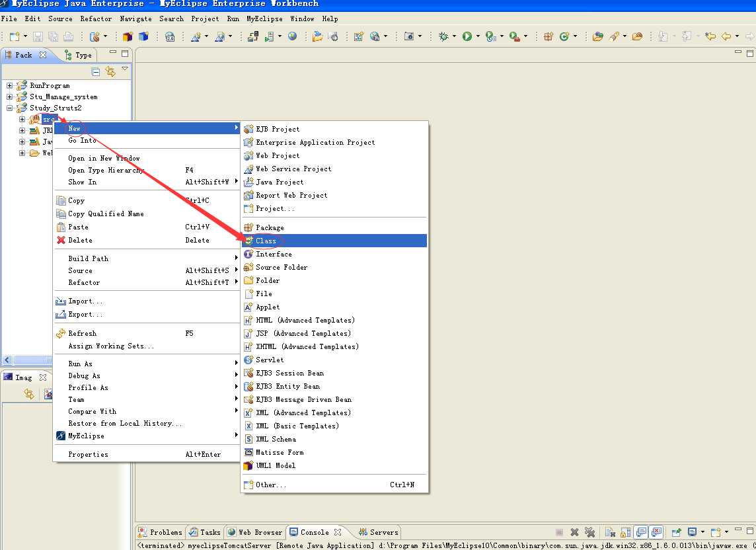756x550 pixels.
Task: Open MyEclipse submenu in context menu
Action: (147, 436)
